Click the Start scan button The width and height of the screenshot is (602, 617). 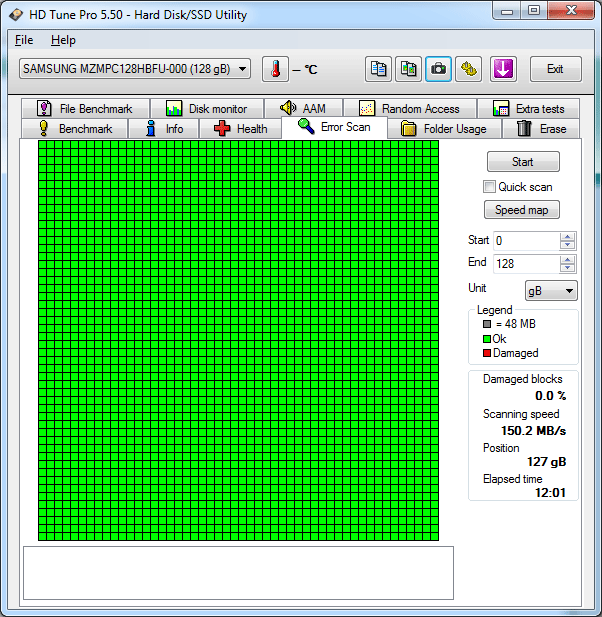pyautogui.click(x=523, y=162)
